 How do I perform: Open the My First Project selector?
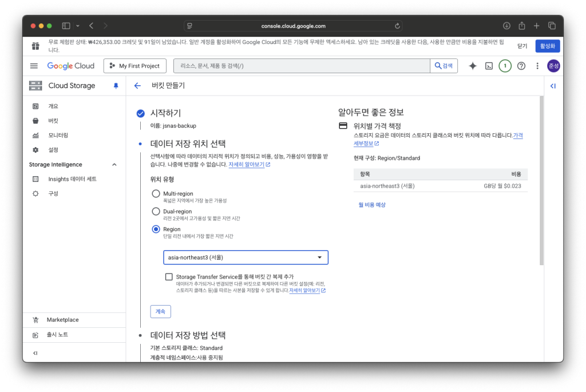(x=135, y=66)
